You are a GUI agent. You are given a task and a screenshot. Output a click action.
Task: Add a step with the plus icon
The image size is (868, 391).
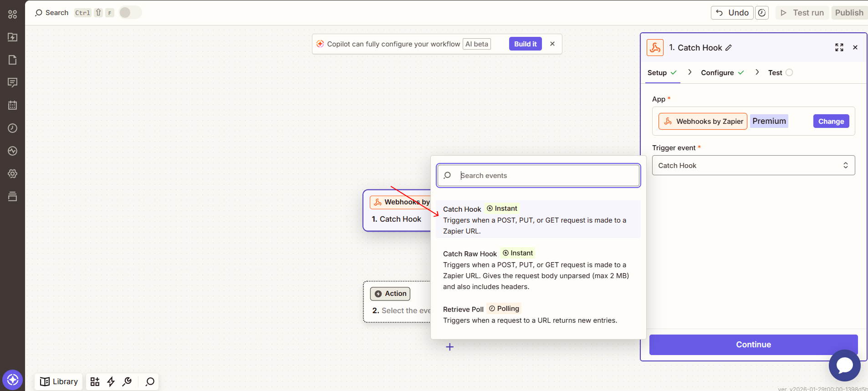point(449,347)
